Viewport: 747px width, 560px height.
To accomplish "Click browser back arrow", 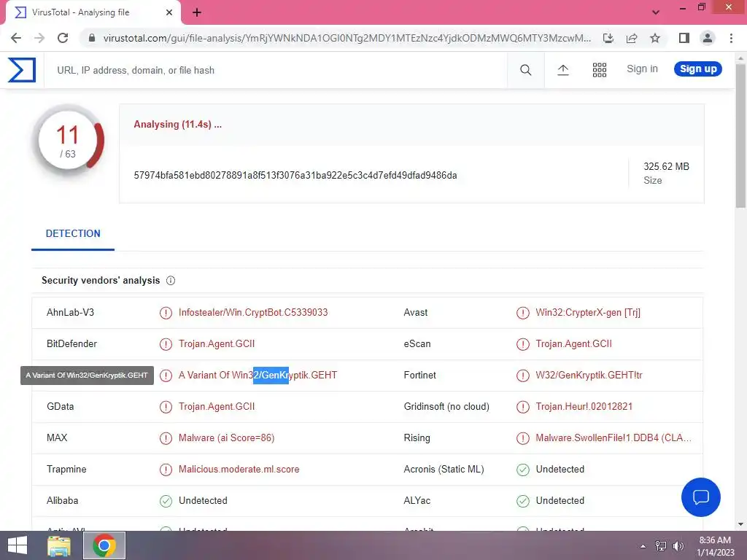I will point(16,38).
